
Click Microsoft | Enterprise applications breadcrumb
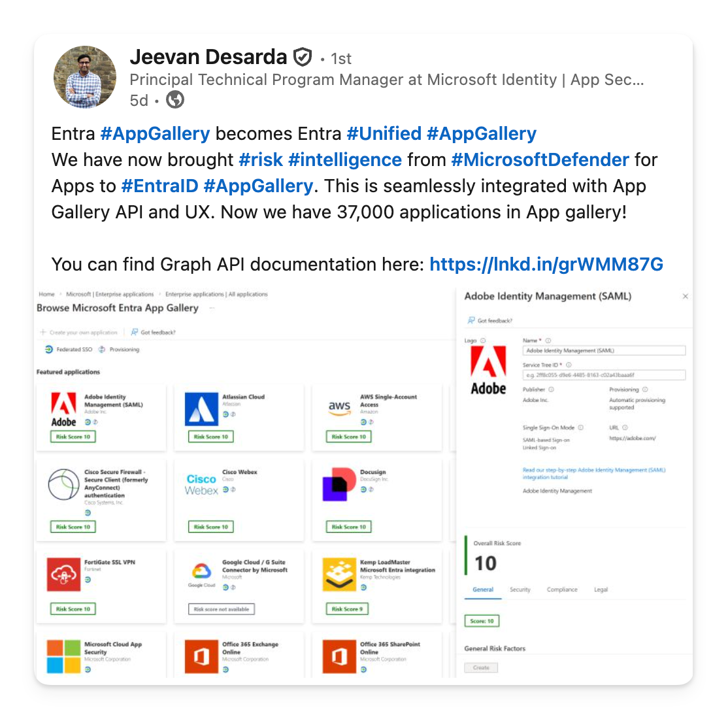[110, 294]
